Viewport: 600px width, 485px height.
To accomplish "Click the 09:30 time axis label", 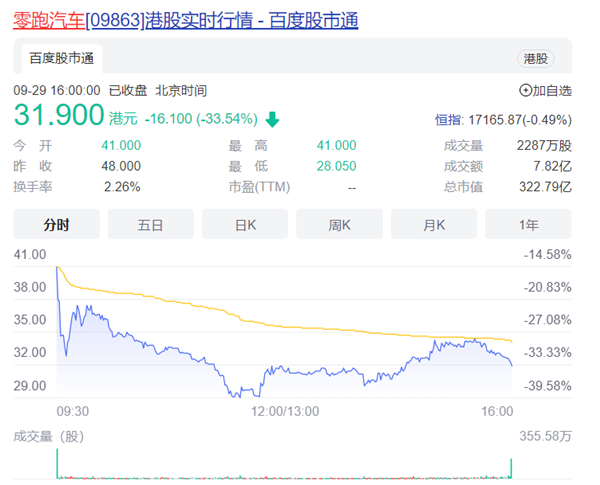I will [73, 412].
